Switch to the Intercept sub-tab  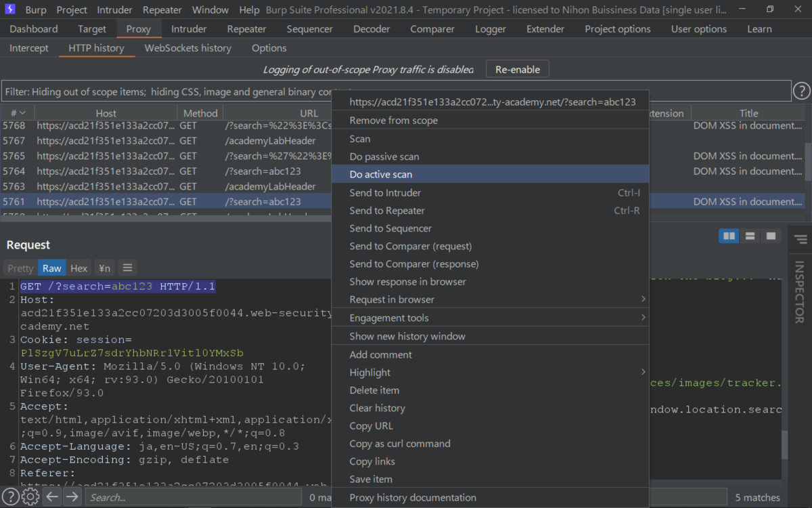[29, 48]
